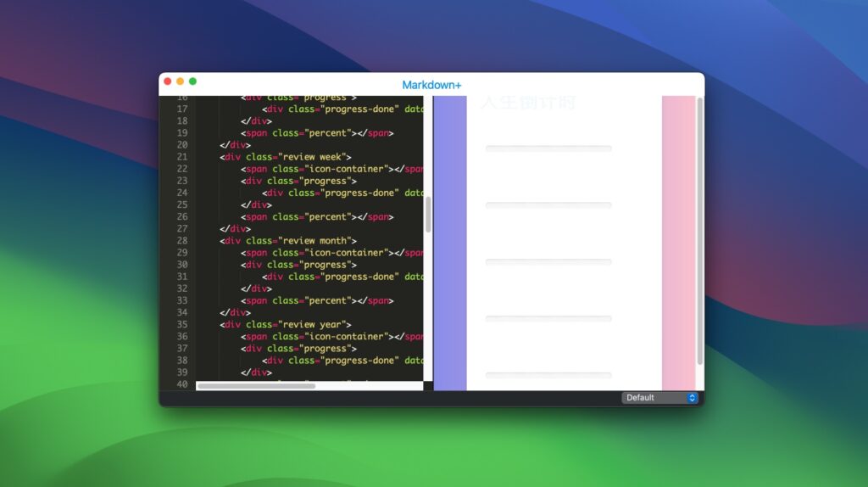The height and width of the screenshot is (487, 868).
Task: Click the percent span on line 26
Action: pos(317,216)
